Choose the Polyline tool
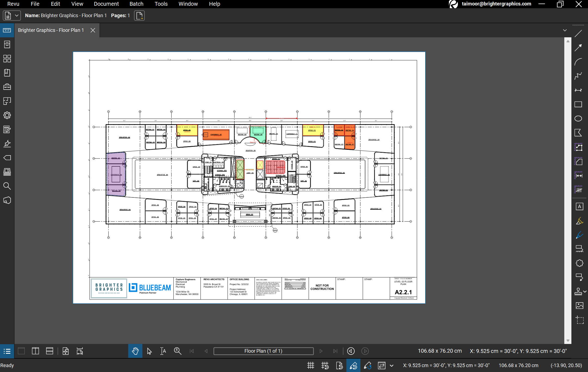Image resolution: width=588 pixels, height=372 pixels. click(578, 76)
